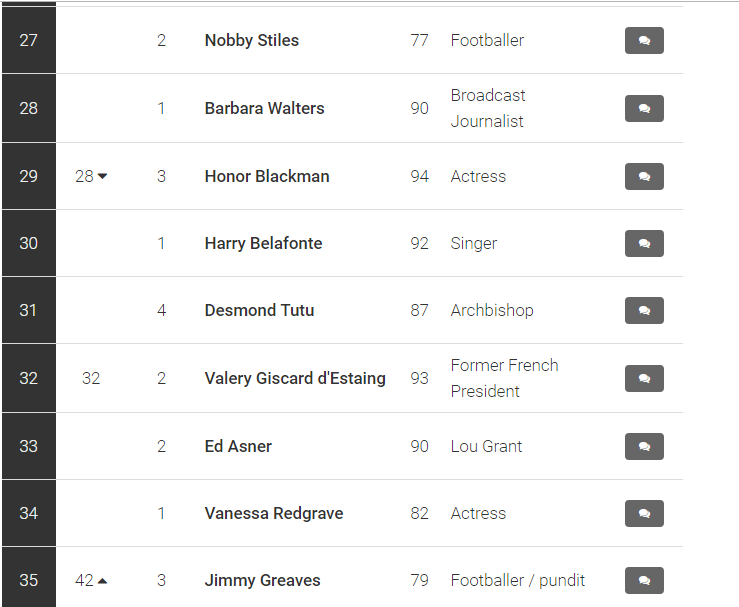Select the name Honor Blackman
This screenshot has height=607, width=739.
point(267,176)
